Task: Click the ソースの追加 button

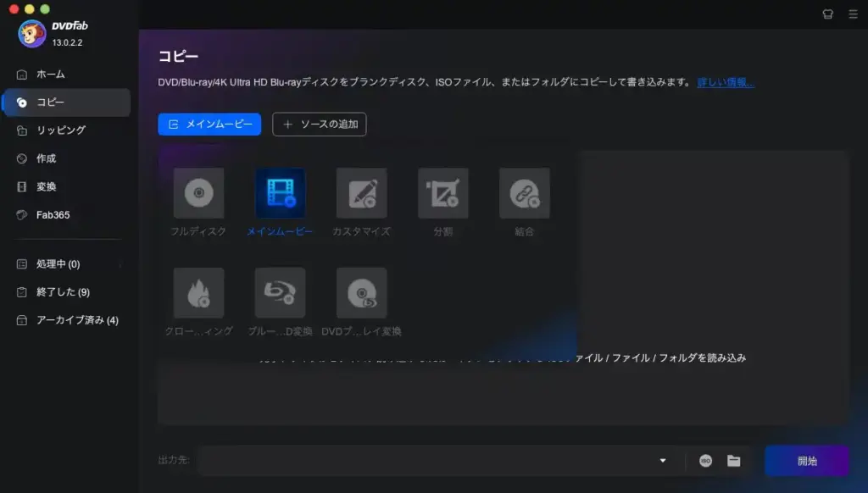Action: (x=319, y=124)
